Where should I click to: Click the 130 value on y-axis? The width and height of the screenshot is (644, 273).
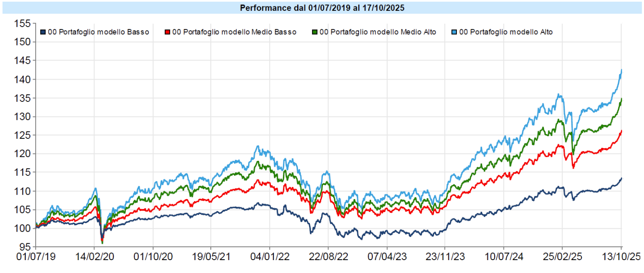coord(22,117)
